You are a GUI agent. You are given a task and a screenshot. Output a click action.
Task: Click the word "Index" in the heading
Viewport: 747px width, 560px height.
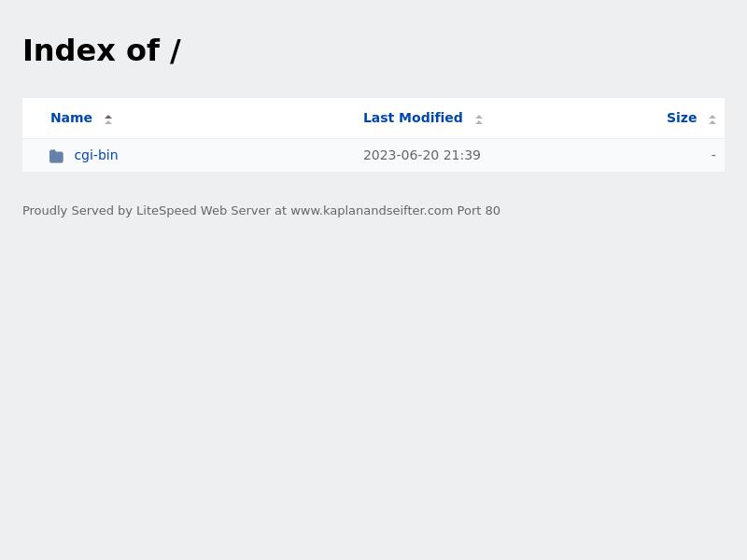[68, 50]
